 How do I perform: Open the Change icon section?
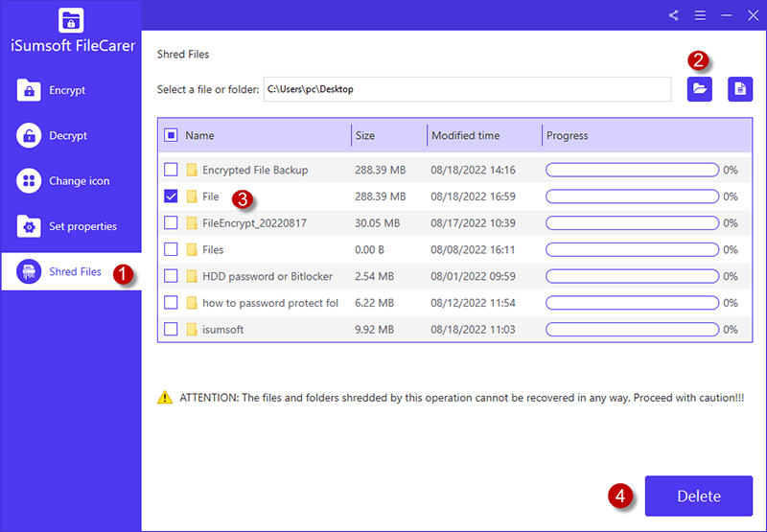71,181
